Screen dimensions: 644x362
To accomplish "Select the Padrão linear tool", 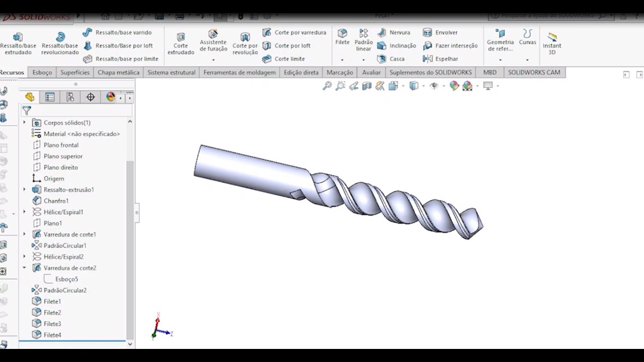I will coord(363,40).
